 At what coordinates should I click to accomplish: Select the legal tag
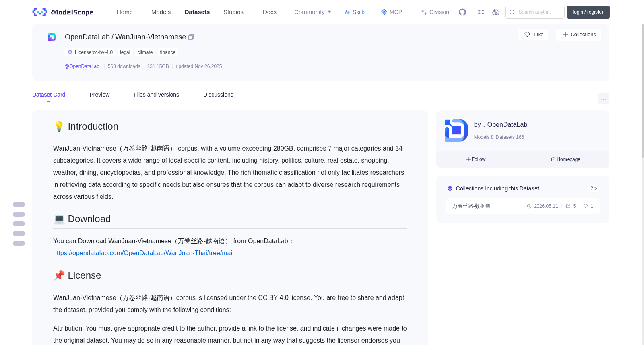(125, 52)
